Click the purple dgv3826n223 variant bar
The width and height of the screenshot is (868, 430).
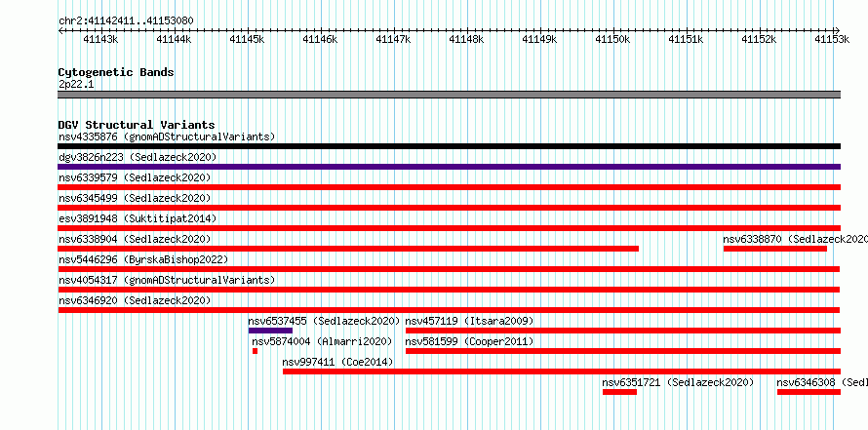[x=449, y=167]
